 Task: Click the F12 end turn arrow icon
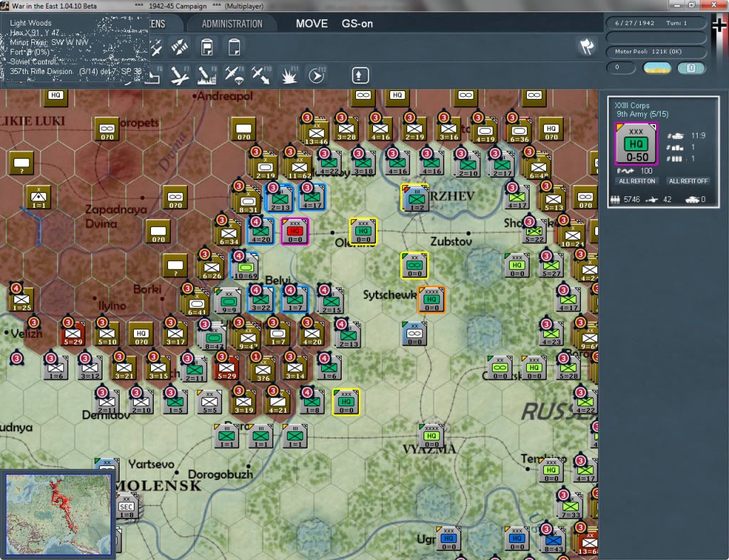pyautogui.click(x=317, y=75)
